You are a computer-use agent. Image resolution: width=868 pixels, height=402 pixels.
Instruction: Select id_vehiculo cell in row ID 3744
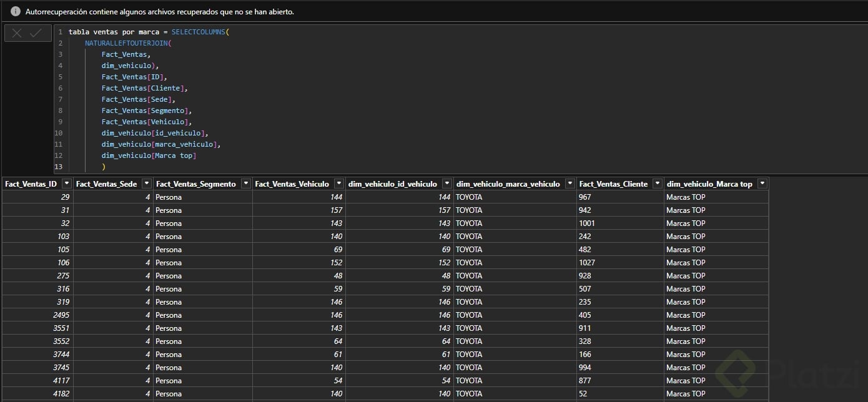400,354
